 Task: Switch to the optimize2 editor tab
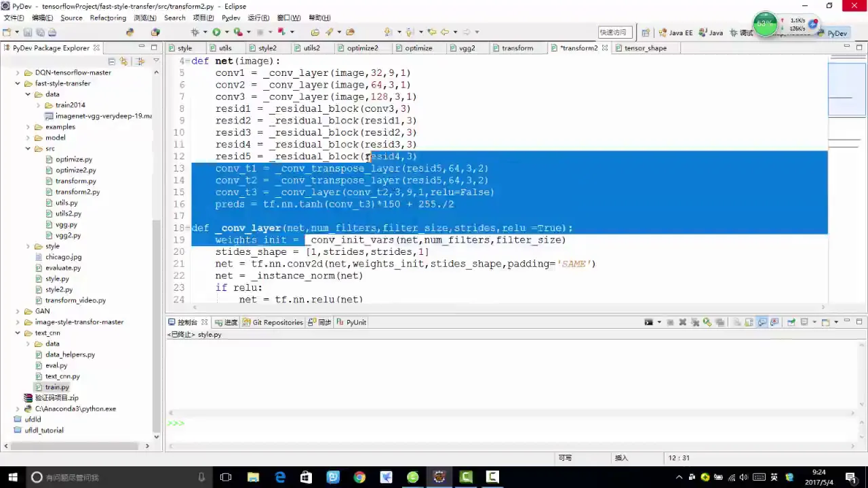pos(362,48)
